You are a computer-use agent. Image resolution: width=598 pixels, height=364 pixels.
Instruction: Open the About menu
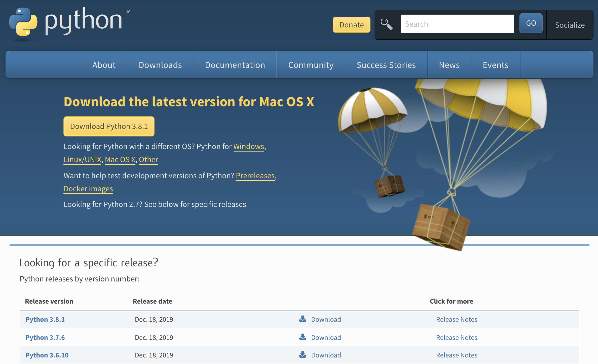[104, 65]
